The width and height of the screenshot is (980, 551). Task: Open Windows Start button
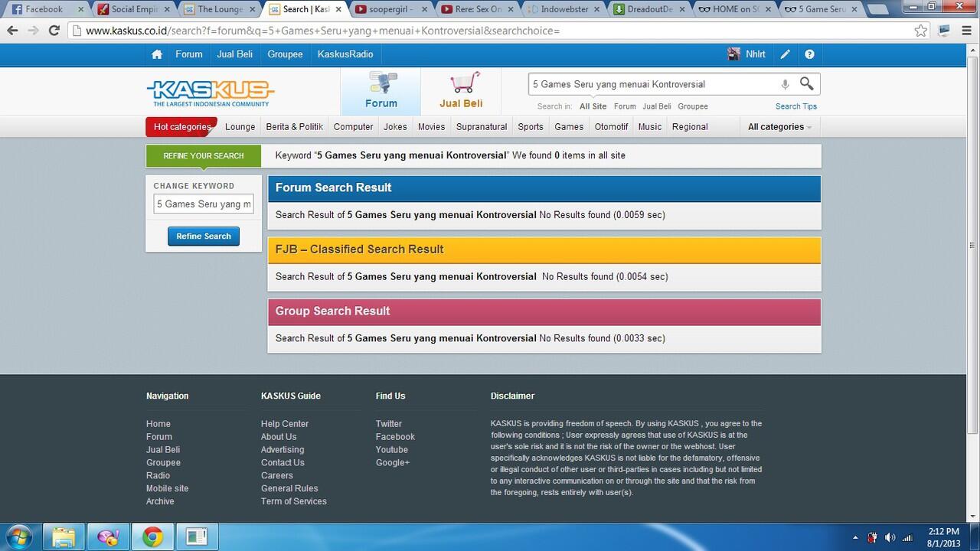(x=18, y=536)
